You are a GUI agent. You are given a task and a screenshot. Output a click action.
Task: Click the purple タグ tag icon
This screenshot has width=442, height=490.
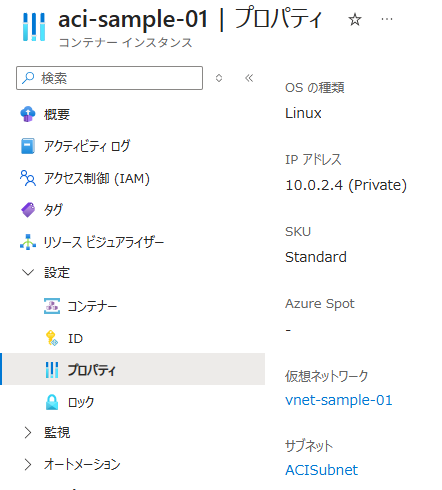28,210
